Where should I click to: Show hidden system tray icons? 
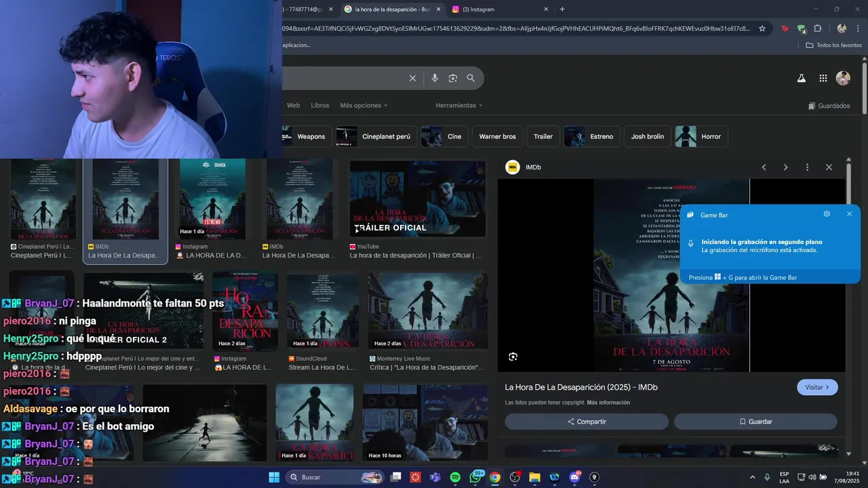point(752,477)
